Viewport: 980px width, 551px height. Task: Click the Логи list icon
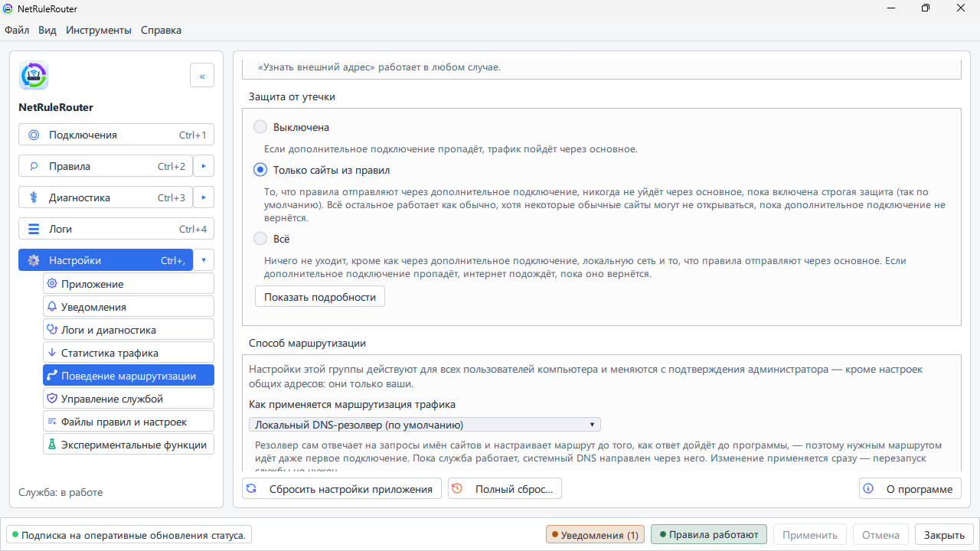pos(34,229)
